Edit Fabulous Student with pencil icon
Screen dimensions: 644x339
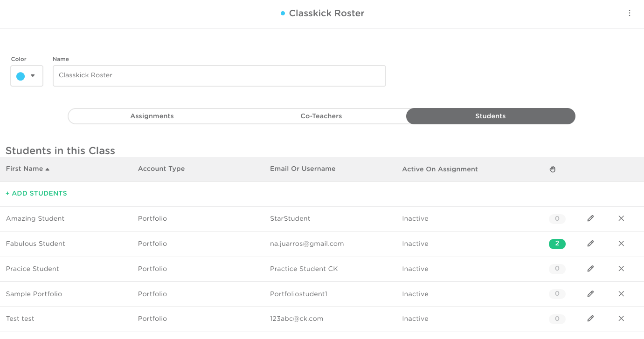(590, 244)
